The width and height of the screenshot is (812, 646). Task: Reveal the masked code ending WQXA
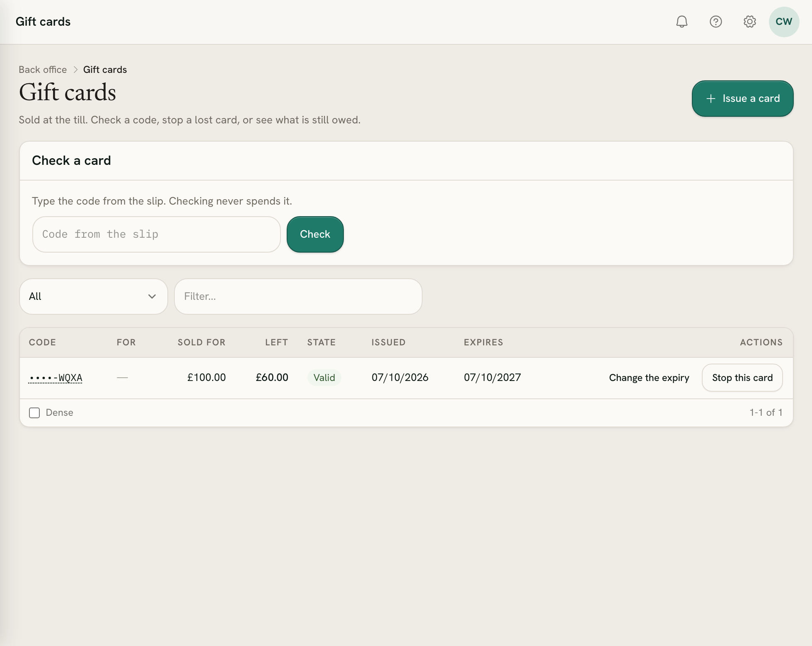tap(56, 378)
